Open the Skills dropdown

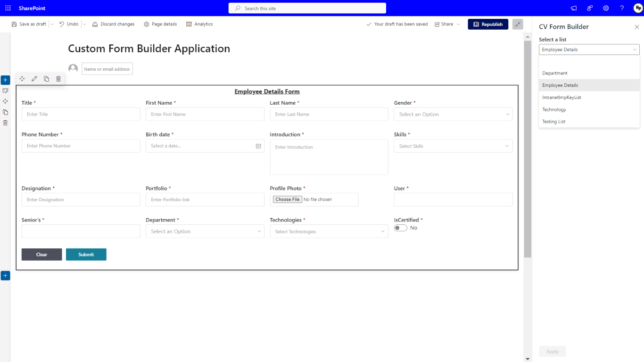click(453, 146)
